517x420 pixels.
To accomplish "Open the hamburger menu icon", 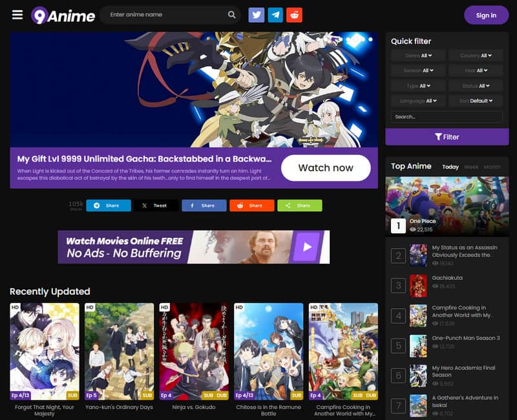I will pos(17,14).
